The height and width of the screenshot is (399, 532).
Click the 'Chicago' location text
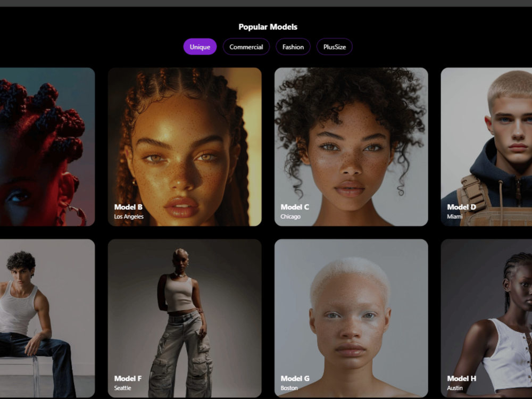[x=290, y=217]
